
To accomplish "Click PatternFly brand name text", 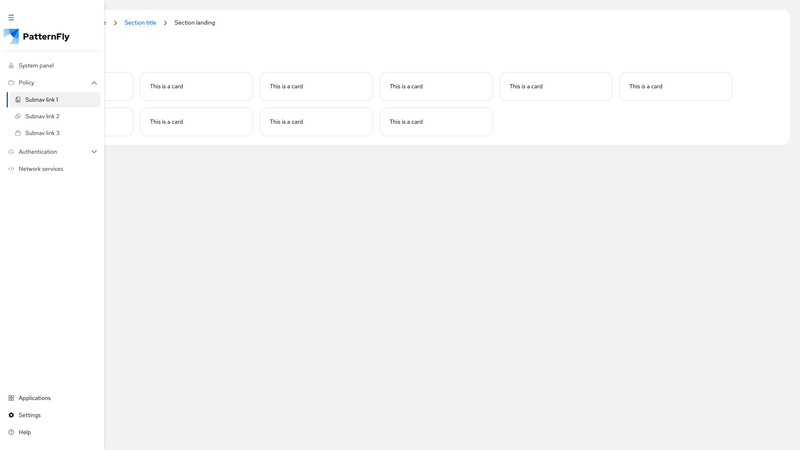I will click(x=46, y=37).
